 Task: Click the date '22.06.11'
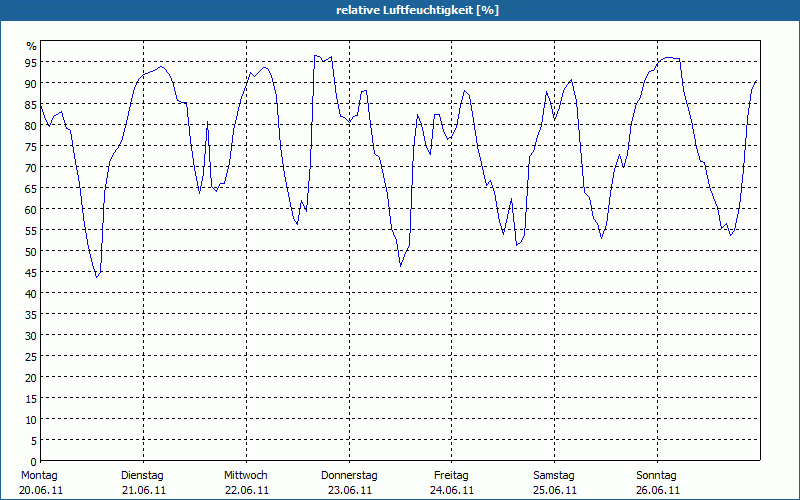click(246, 491)
